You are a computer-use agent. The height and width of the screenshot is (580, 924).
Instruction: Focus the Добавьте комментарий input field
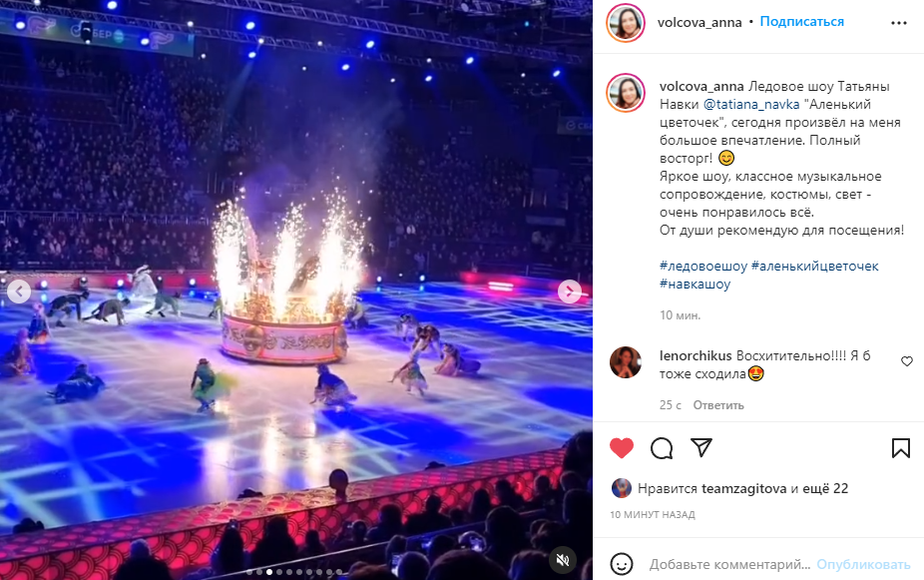(x=729, y=565)
